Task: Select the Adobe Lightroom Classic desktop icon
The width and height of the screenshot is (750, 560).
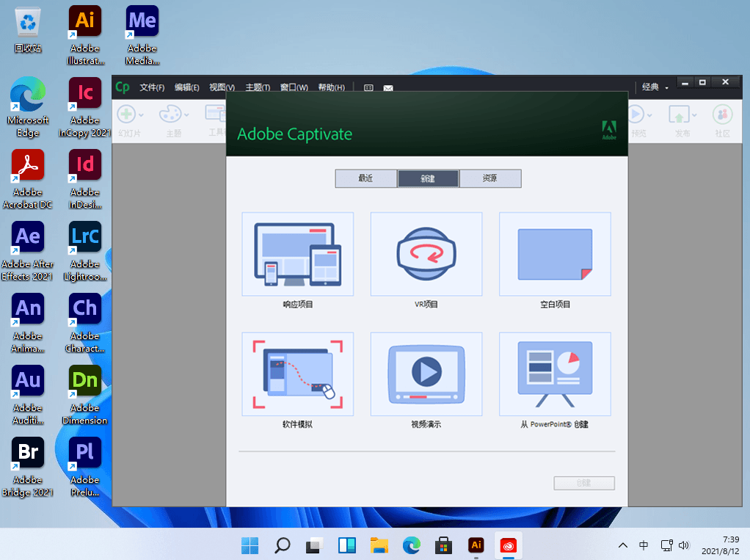Action: (84, 251)
